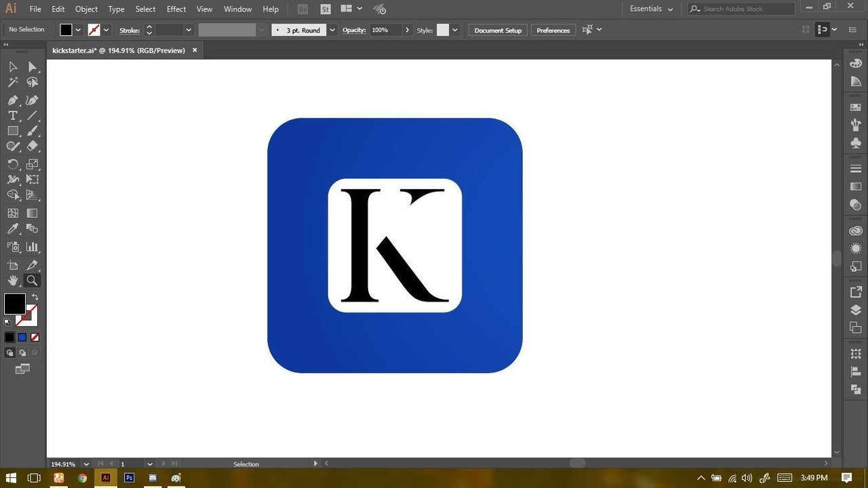Viewport: 868px width, 488px height.
Task: Select the Direct Selection tool
Action: (x=32, y=66)
